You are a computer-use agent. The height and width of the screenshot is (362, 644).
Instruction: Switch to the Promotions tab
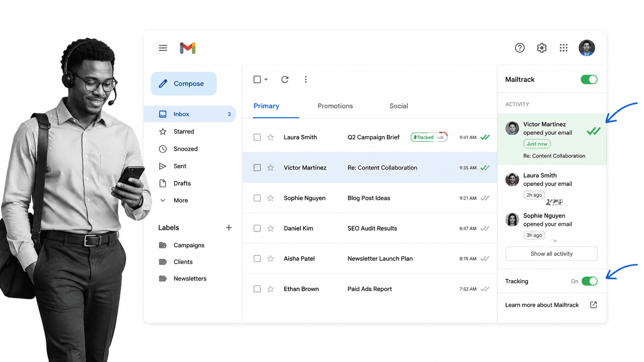click(x=335, y=106)
